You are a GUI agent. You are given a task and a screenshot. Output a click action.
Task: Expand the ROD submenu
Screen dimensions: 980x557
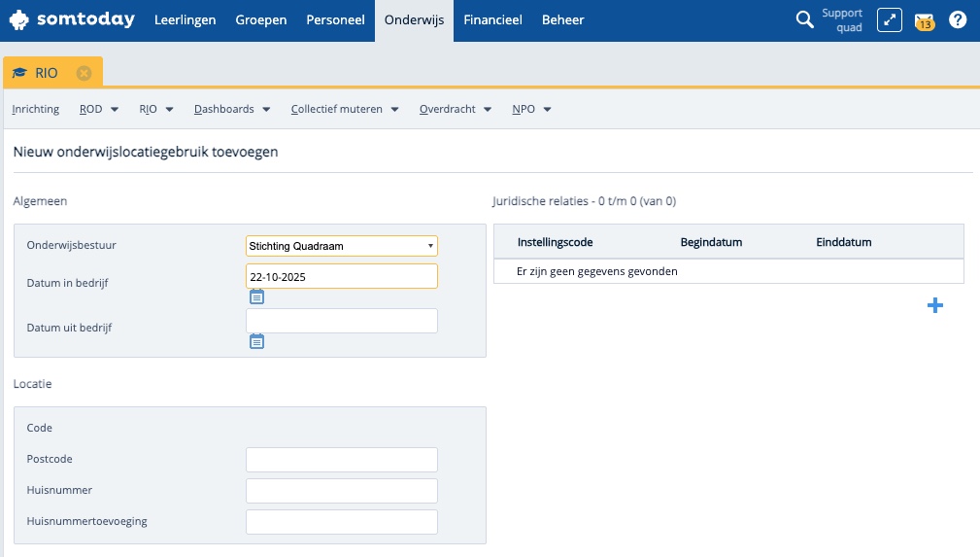click(x=99, y=109)
